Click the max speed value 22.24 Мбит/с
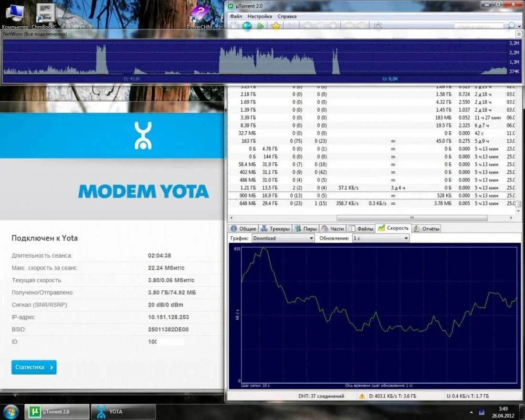The height and width of the screenshot is (420, 525). pyautogui.click(x=166, y=268)
